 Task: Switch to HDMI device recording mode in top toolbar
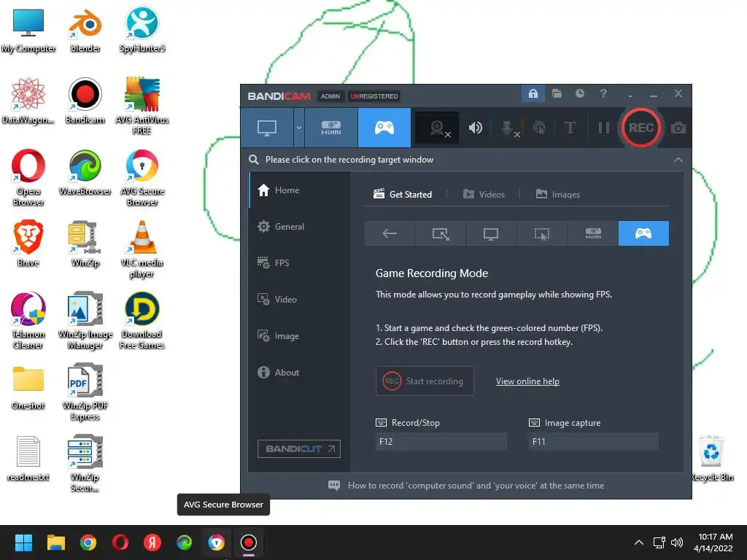click(331, 128)
